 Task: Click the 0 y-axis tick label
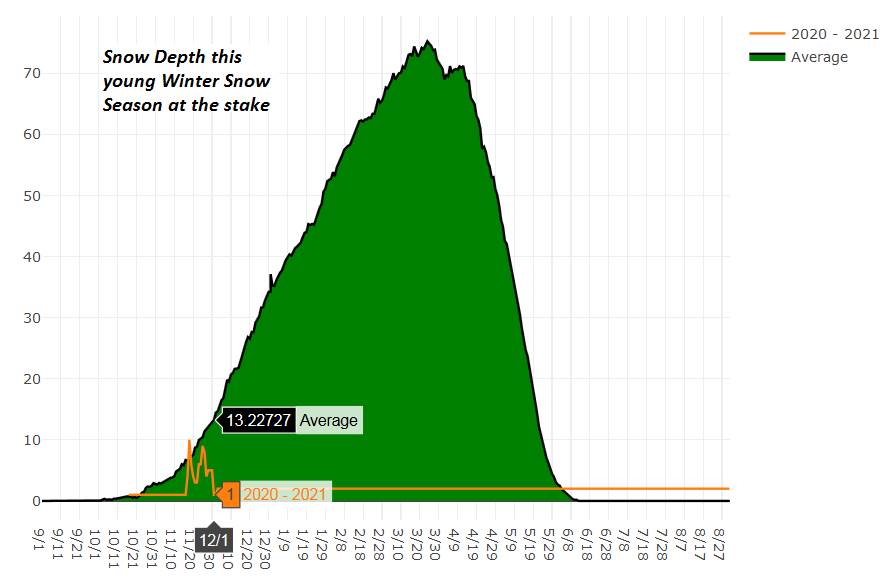coord(36,501)
